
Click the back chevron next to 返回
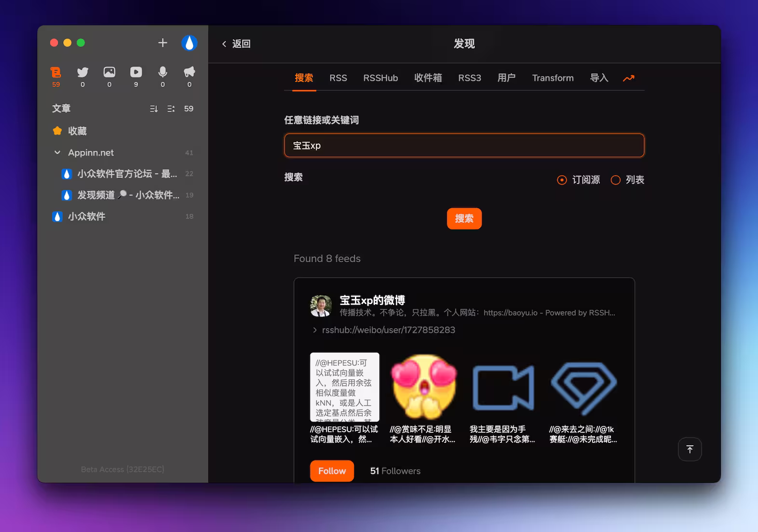tap(224, 44)
